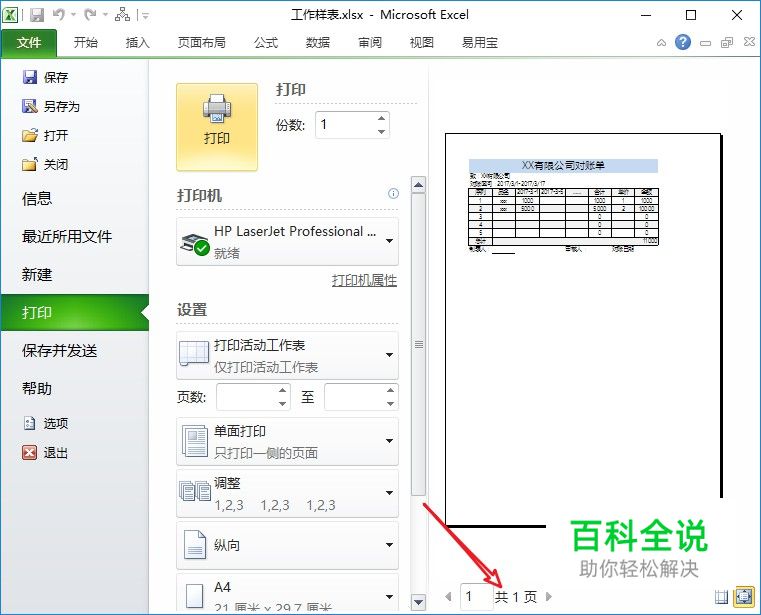Open Save & Send (保存并发送) section
The width and height of the screenshot is (761, 615).
[60, 350]
